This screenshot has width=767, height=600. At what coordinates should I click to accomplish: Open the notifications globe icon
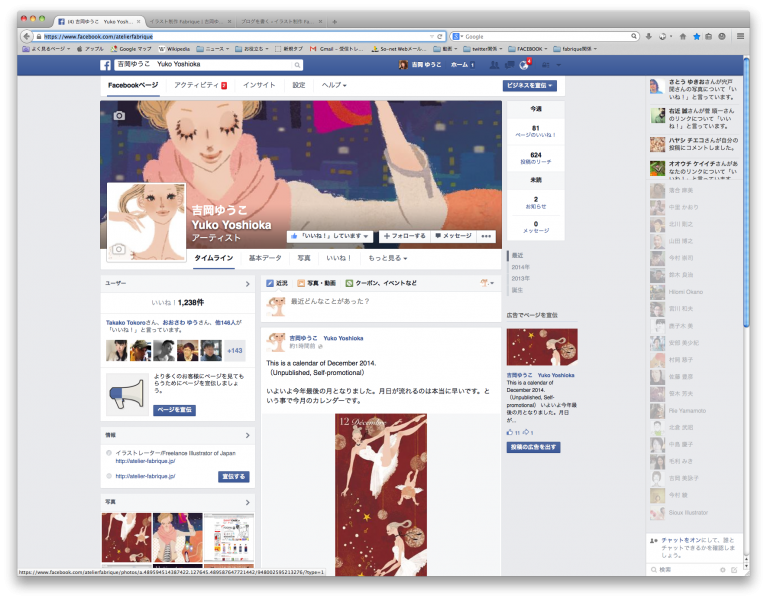pos(524,65)
